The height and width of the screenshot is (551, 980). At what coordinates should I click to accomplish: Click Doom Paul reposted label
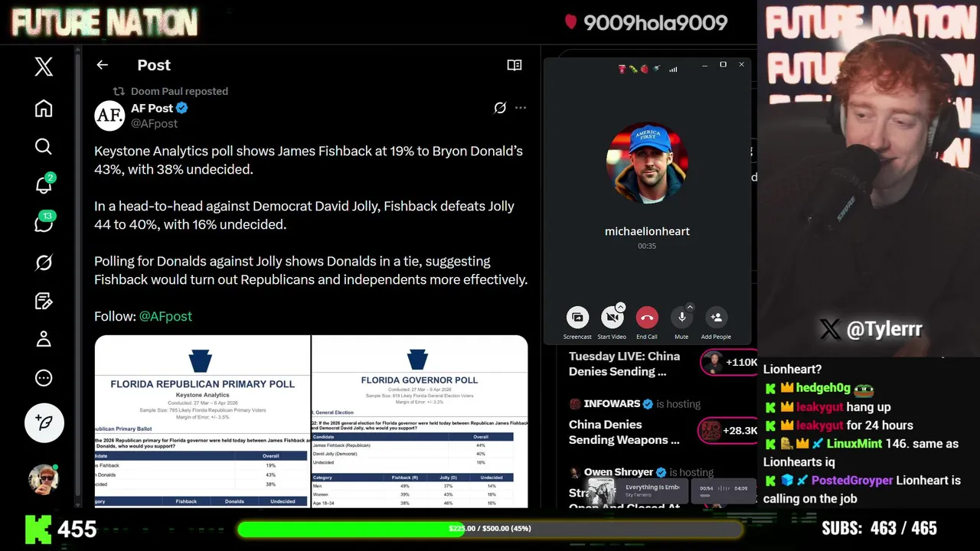179,91
